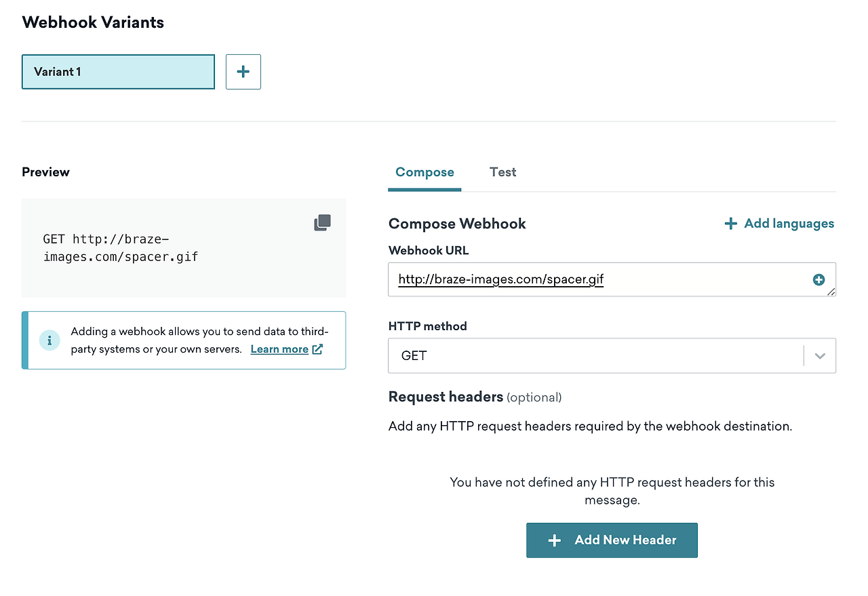Expand the HTTP method chevron arrow
The height and width of the screenshot is (596, 868).
[x=820, y=356]
